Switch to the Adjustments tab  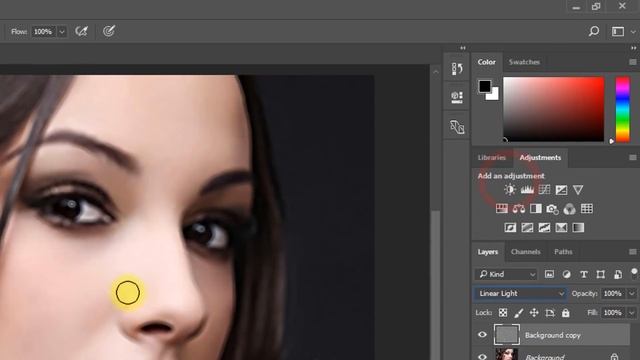540,158
